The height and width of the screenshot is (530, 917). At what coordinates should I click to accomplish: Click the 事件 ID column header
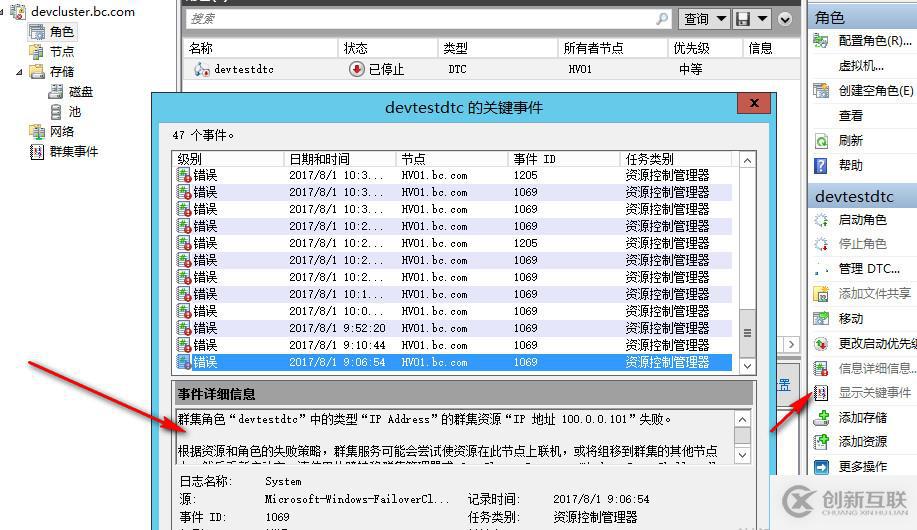pyautogui.click(x=534, y=159)
